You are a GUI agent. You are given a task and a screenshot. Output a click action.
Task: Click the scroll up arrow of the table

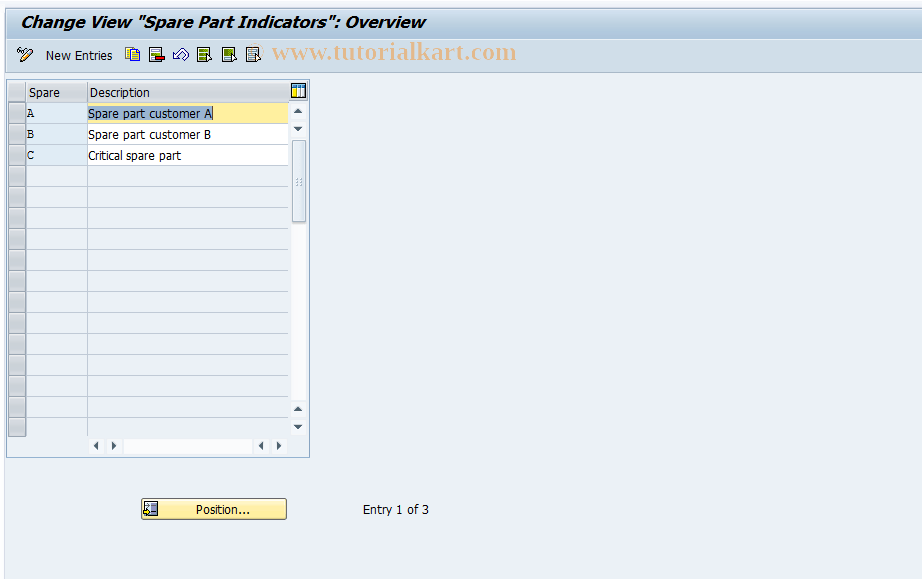click(x=297, y=111)
